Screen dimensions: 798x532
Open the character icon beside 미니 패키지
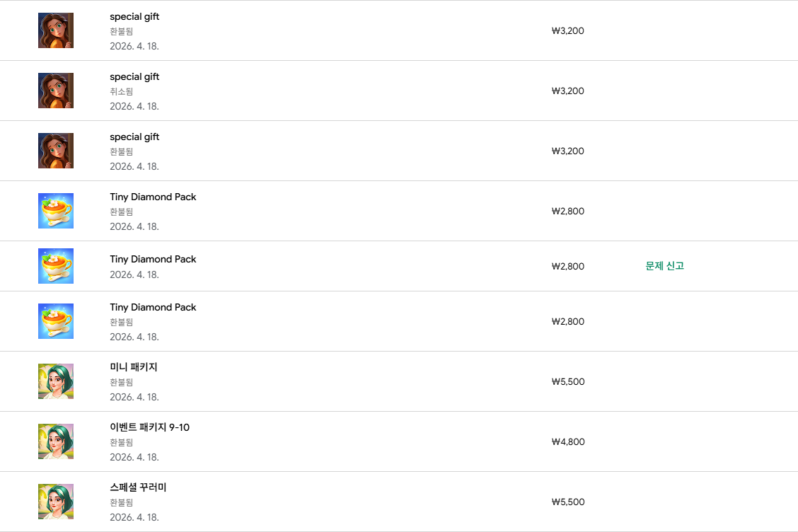coord(56,381)
